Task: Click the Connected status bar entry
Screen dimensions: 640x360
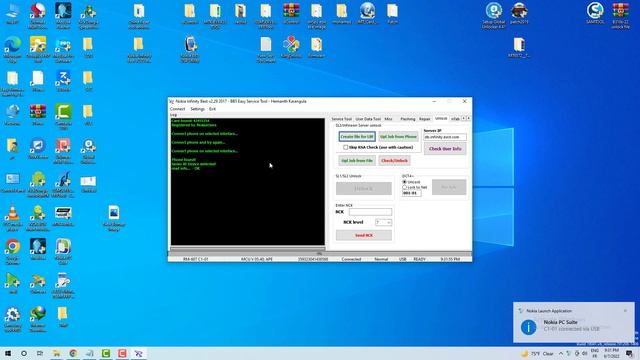Action: point(351,259)
